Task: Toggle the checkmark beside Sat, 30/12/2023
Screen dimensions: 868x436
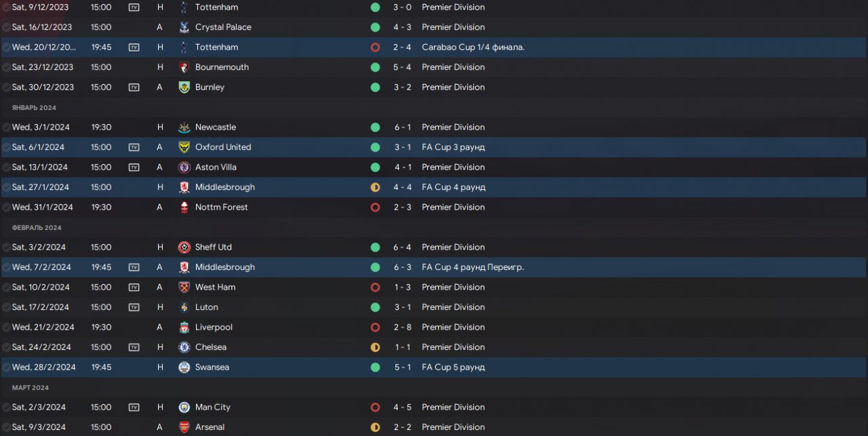Action: pos(6,87)
